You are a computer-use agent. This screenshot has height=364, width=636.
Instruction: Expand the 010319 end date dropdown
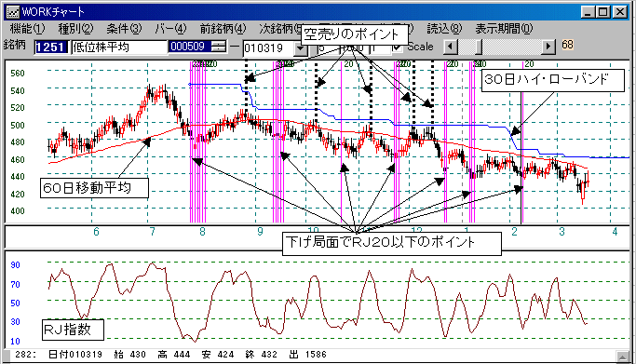[301, 48]
